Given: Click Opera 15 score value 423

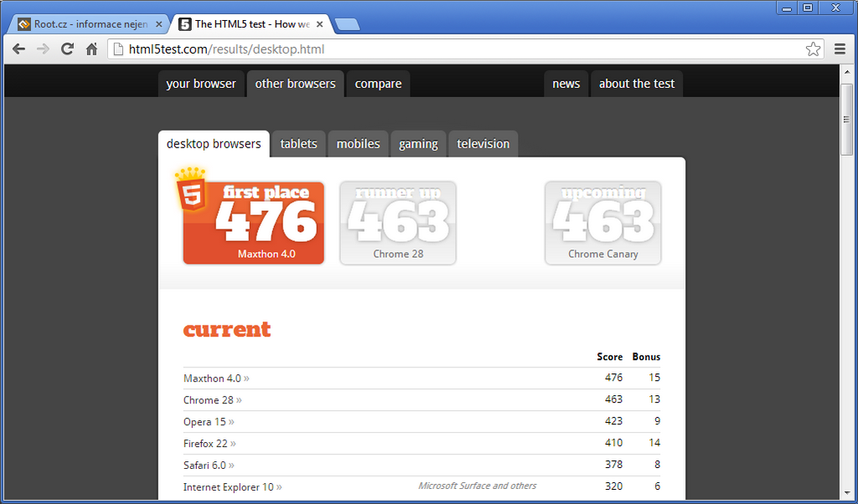Looking at the screenshot, I should (x=614, y=421).
